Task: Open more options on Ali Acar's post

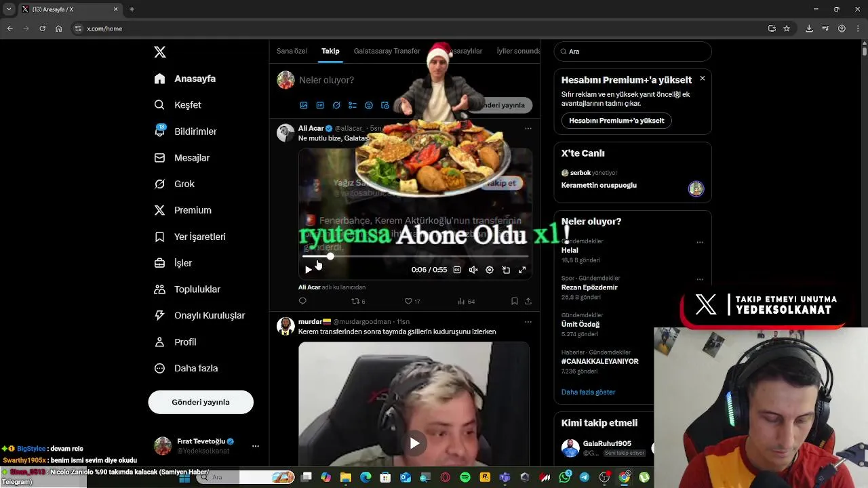Action: click(528, 128)
